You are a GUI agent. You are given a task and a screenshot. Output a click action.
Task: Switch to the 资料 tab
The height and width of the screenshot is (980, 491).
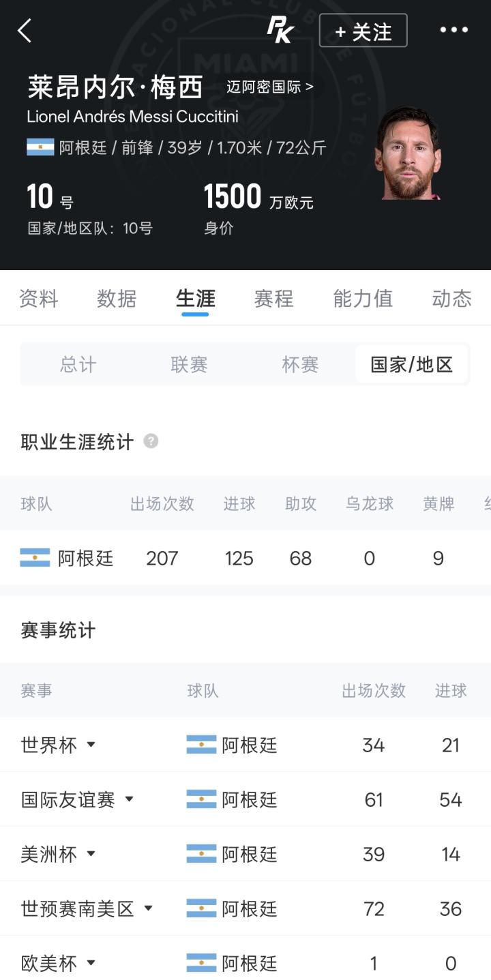pyautogui.click(x=38, y=299)
